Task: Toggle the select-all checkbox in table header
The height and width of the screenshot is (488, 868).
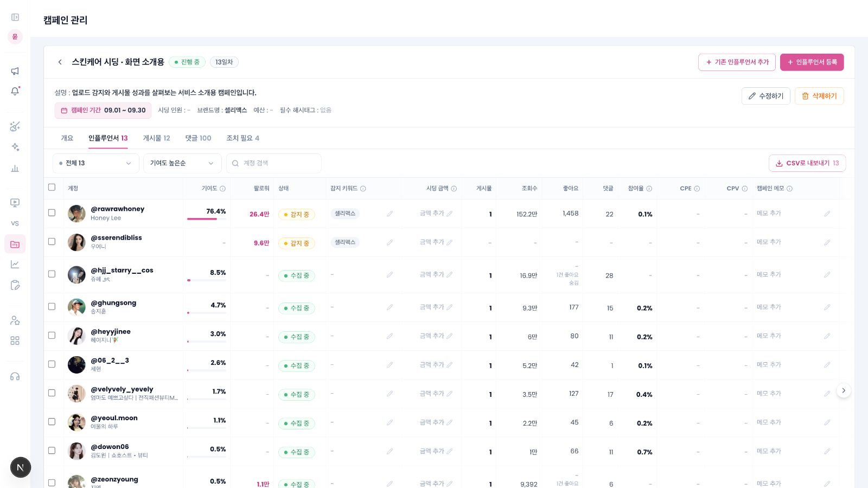Action: pyautogui.click(x=52, y=187)
